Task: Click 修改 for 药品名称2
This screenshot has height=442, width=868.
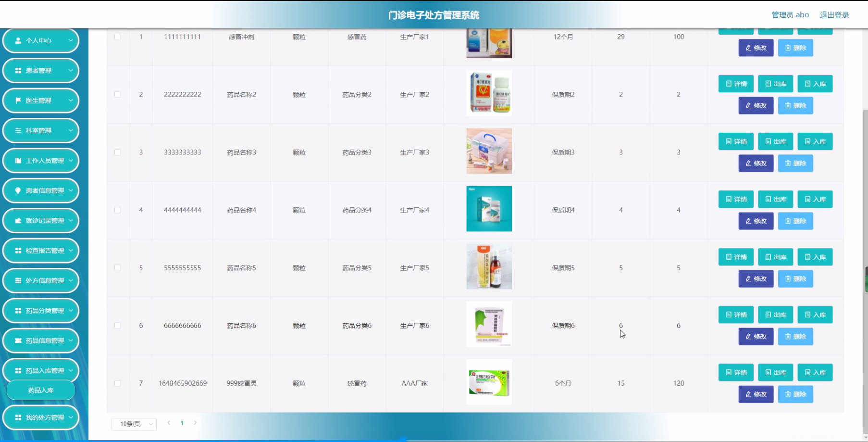Action: point(756,105)
